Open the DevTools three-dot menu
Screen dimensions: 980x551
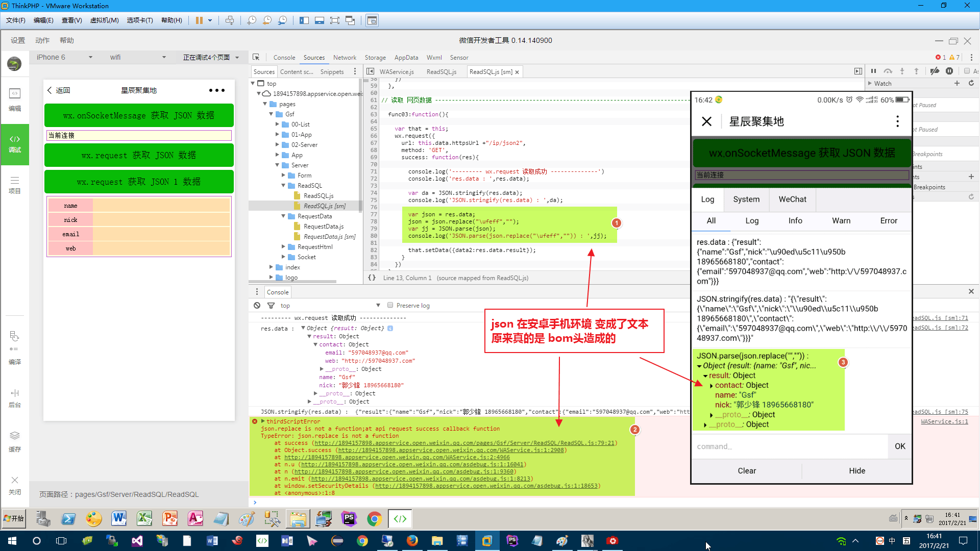(971, 57)
